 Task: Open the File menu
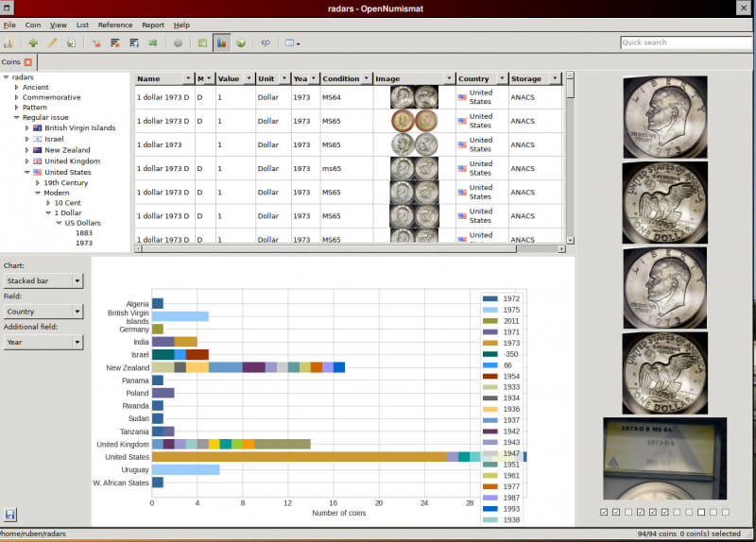[x=9, y=25]
